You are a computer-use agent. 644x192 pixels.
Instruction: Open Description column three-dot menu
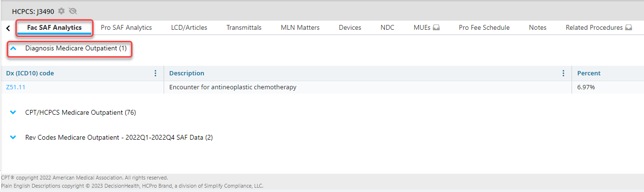[x=563, y=73]
